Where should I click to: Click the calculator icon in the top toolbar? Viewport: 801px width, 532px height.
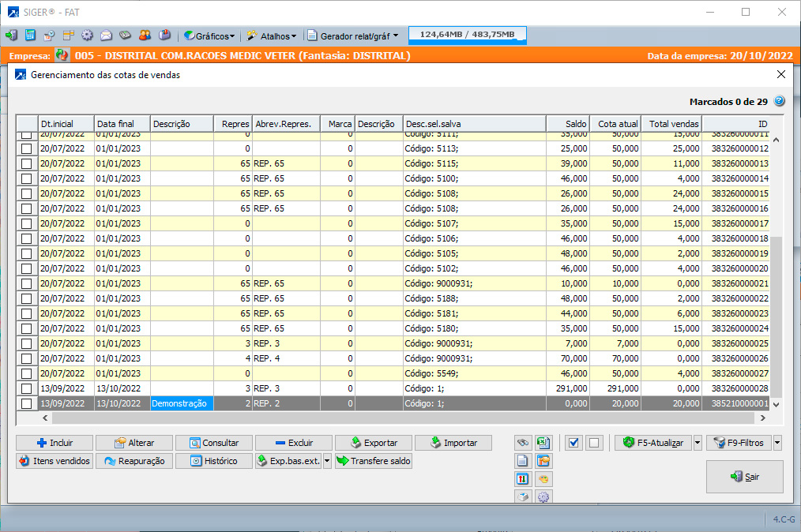coord(30,36)
